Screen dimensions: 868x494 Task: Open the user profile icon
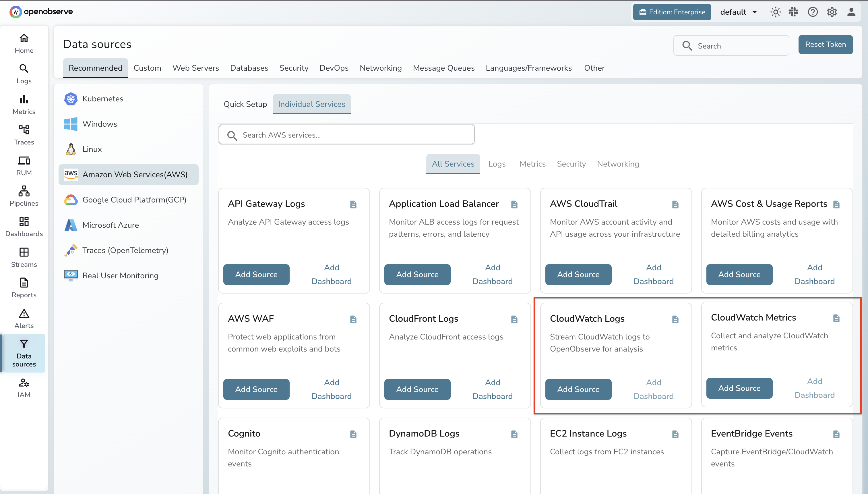click(x=851, y=12)
